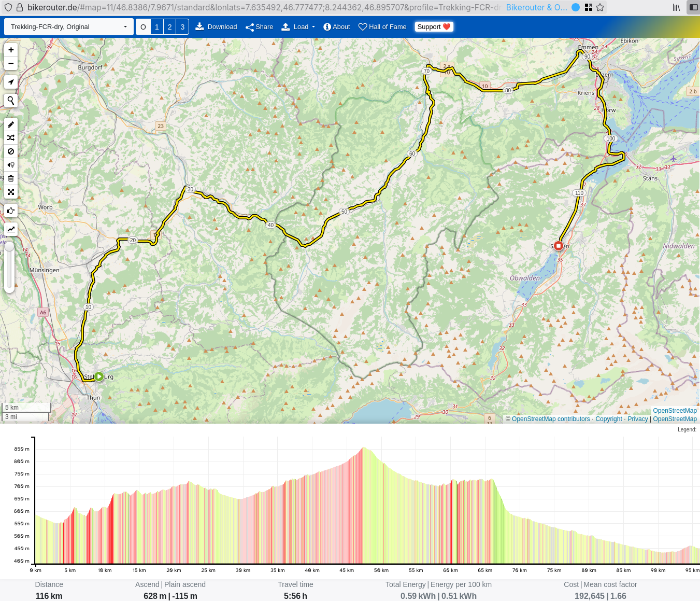Zoom out of the map
Image resolution: width=700 pixels, height=601 pixels.
click(x=11, y=63)
